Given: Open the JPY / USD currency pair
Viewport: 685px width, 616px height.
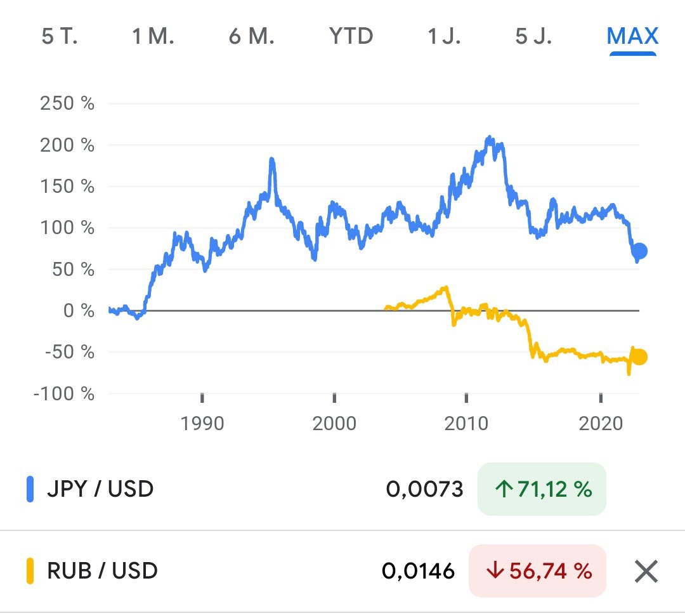Looking at the screenshot, I should click(100, 489).
